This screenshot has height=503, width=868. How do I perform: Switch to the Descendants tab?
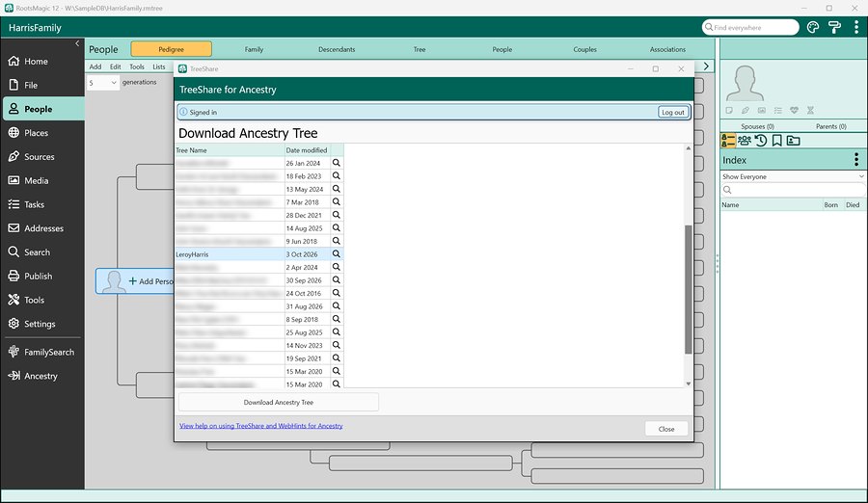coord(337,49)
